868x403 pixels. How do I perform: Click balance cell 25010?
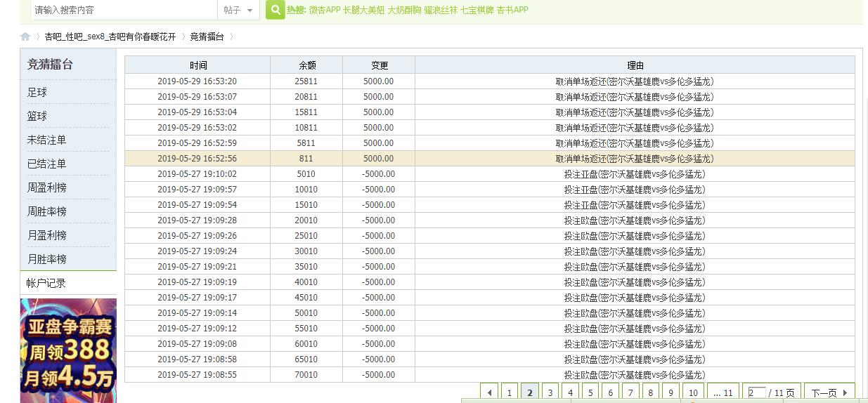pos(306,236)
